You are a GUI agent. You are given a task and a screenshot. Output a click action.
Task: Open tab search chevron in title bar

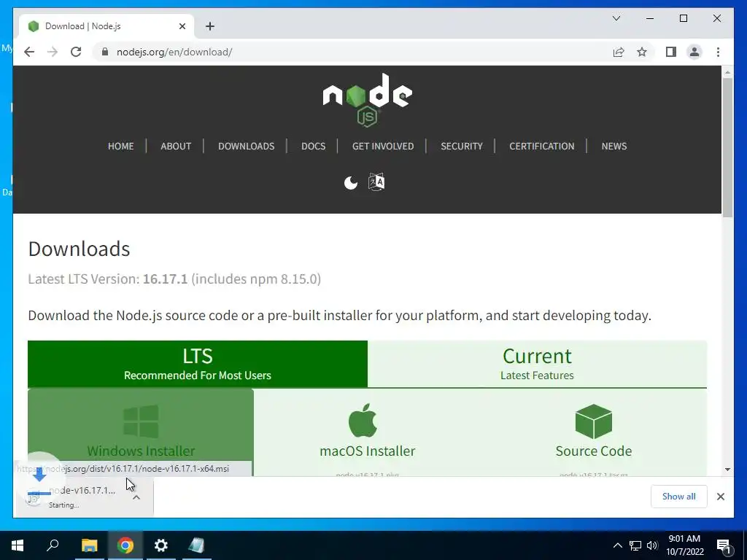616,18
